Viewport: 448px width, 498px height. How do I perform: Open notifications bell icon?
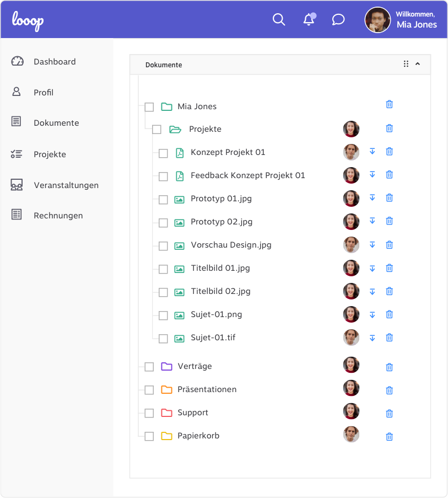click(x=309, y=20)
